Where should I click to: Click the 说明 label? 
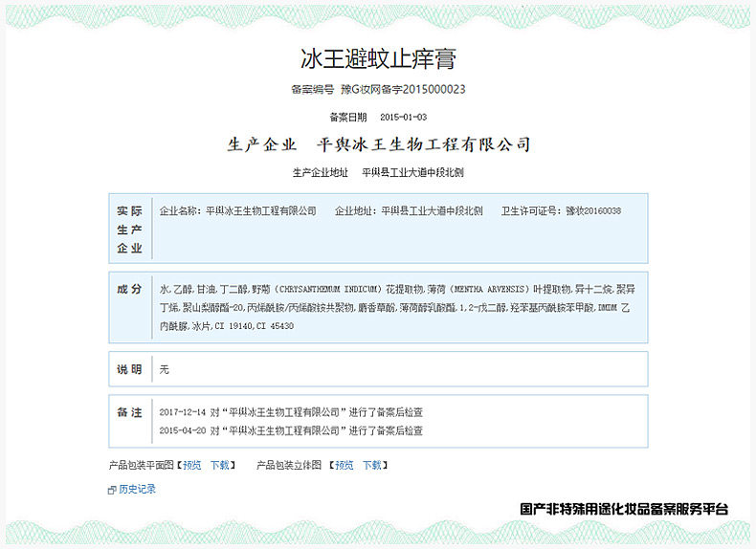click(x=130, y=369)
